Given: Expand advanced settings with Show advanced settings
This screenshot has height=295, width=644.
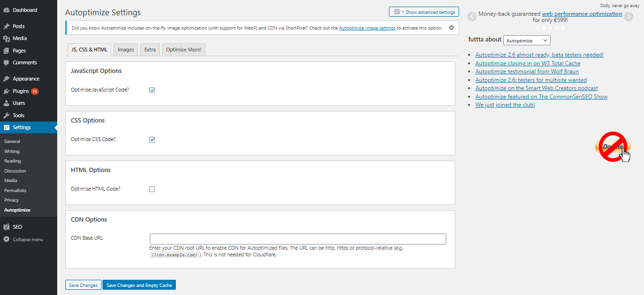Looking at the screenshot, I should point(423,11).
